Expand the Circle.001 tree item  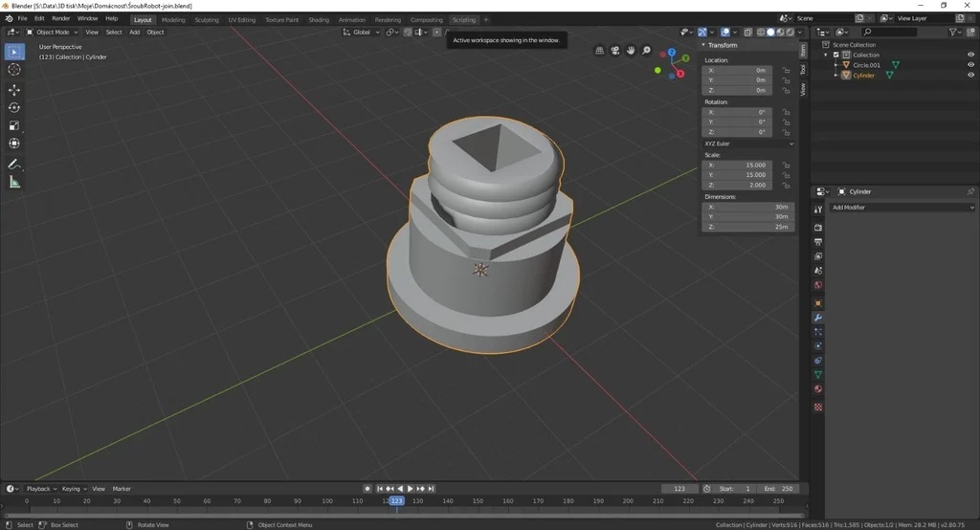836,65
